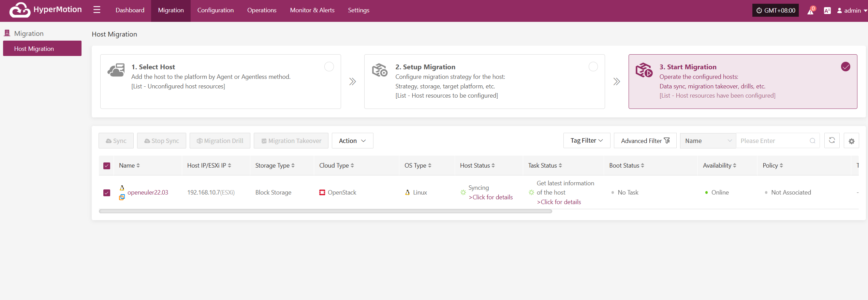868x300 pixels.
Task: Click the Setup Migration gear-box icon
Action: 380,70
